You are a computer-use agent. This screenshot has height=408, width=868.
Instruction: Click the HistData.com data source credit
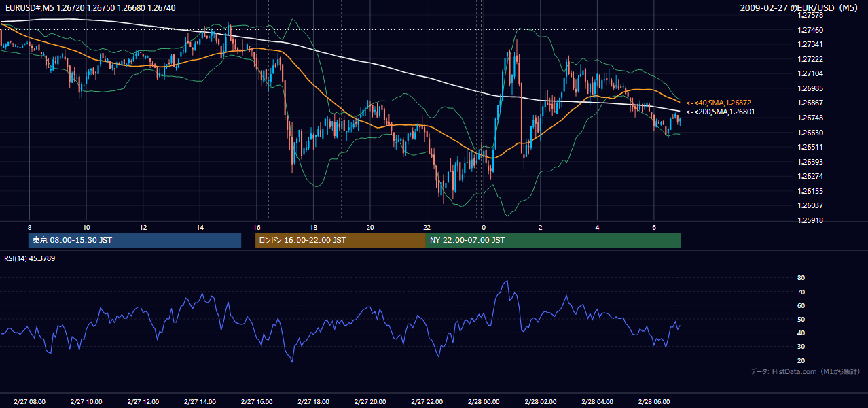pos(806,371)
